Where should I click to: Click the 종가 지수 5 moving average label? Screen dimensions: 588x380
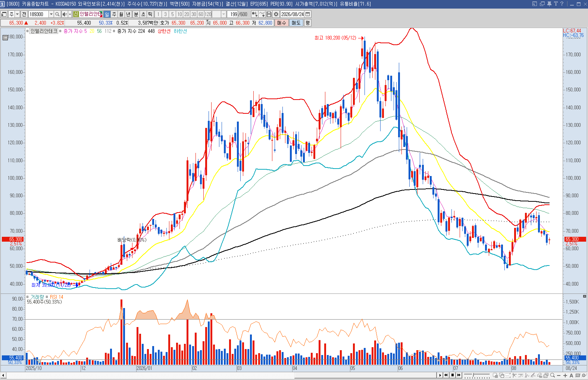tap(75, 31)
